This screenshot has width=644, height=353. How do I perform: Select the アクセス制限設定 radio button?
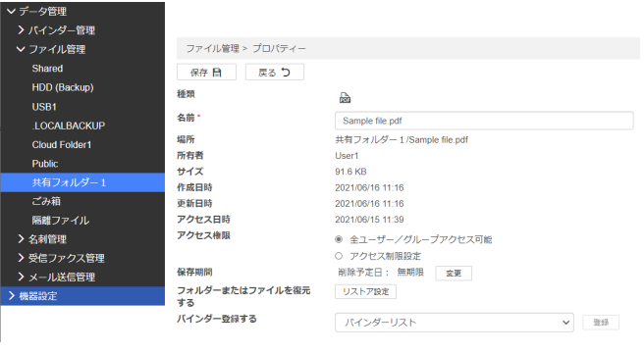(339, 256)
